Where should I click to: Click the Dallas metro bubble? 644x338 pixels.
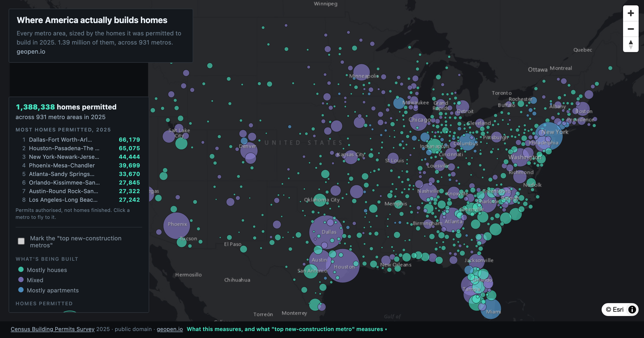pyautogui.click(x=326, y=232)
